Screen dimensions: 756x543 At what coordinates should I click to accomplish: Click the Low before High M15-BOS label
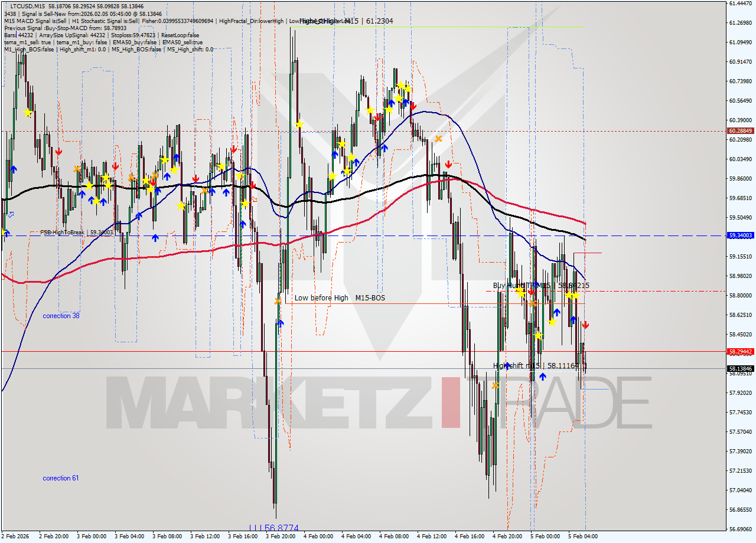pos(339,298)
